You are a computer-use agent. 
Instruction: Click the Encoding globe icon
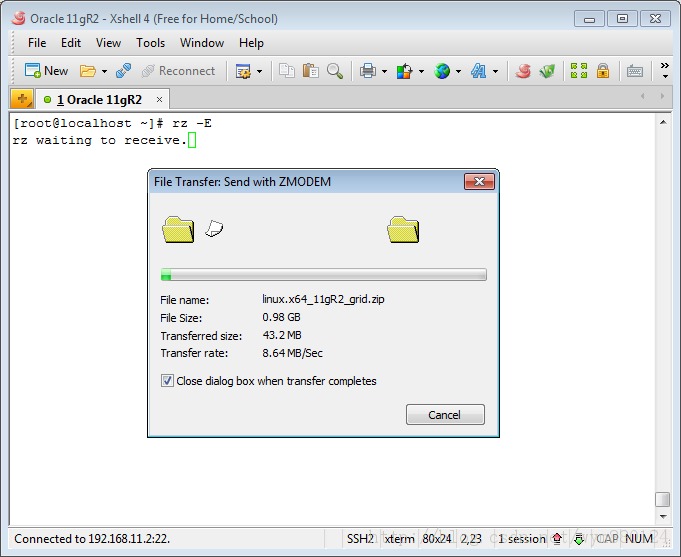442,71
